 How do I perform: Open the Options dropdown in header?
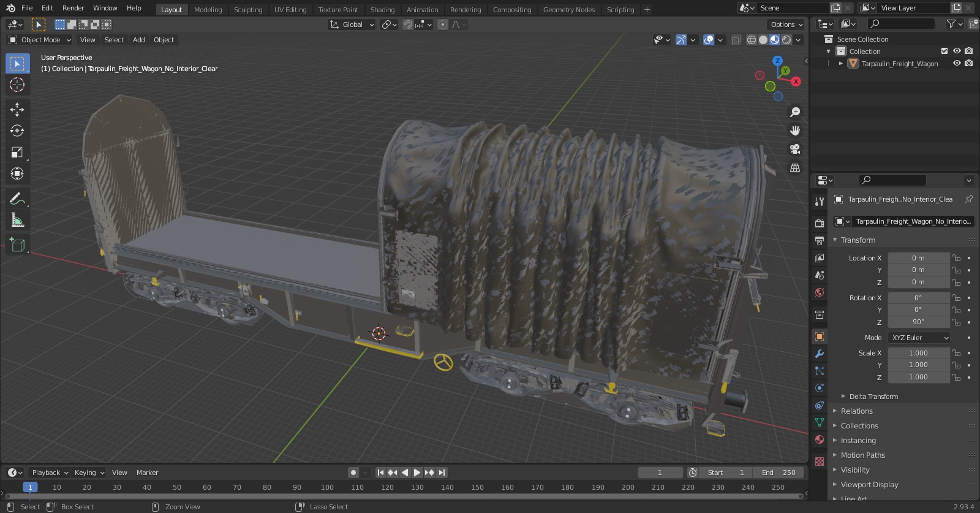coord(786,25)
